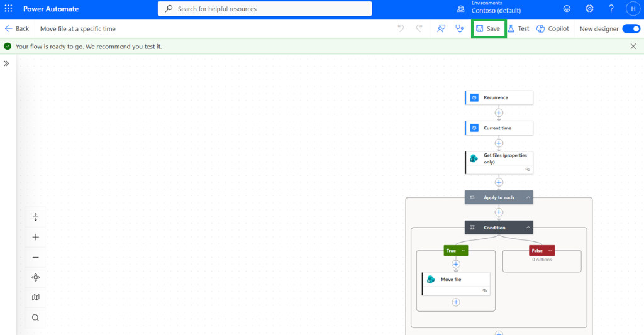
Task: Insert a step after Current time
Action: [499, 143]
